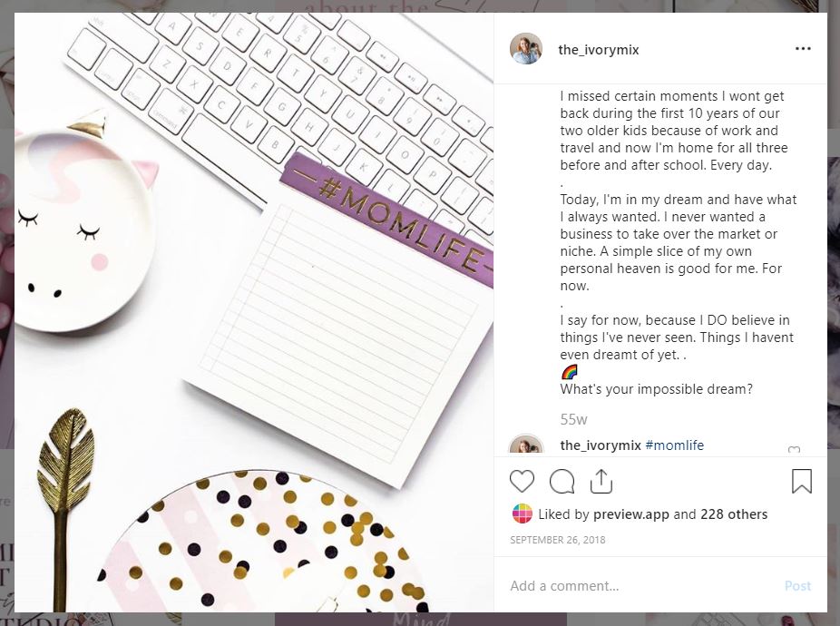Viewport: 840px width, 626px height.
Task: Click the 55w caption age label
Action: point(573,420)
